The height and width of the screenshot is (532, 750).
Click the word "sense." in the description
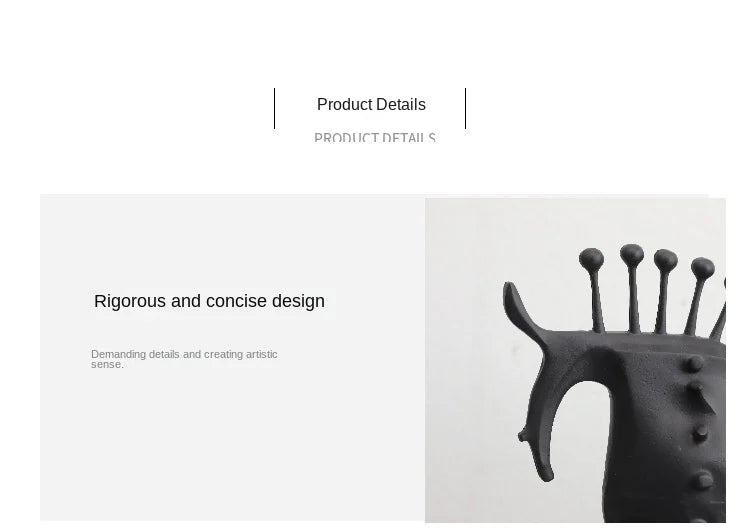[x=108, y=365]
